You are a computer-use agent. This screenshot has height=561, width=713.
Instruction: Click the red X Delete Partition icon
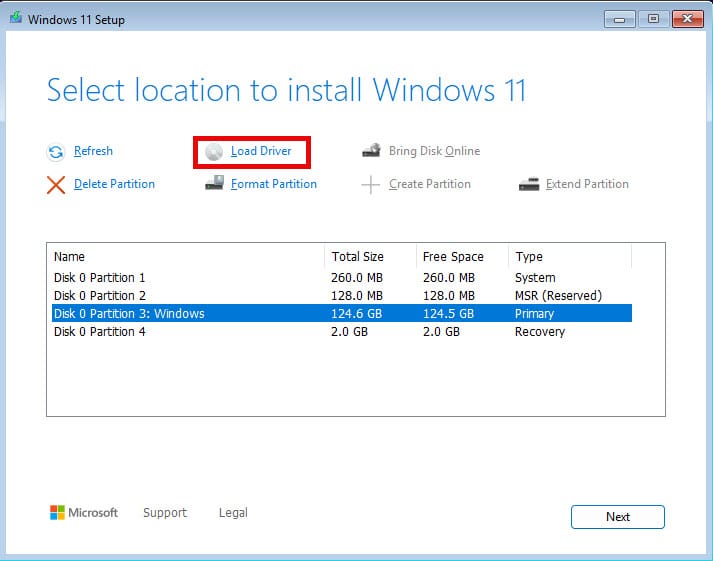coord(55,185)
